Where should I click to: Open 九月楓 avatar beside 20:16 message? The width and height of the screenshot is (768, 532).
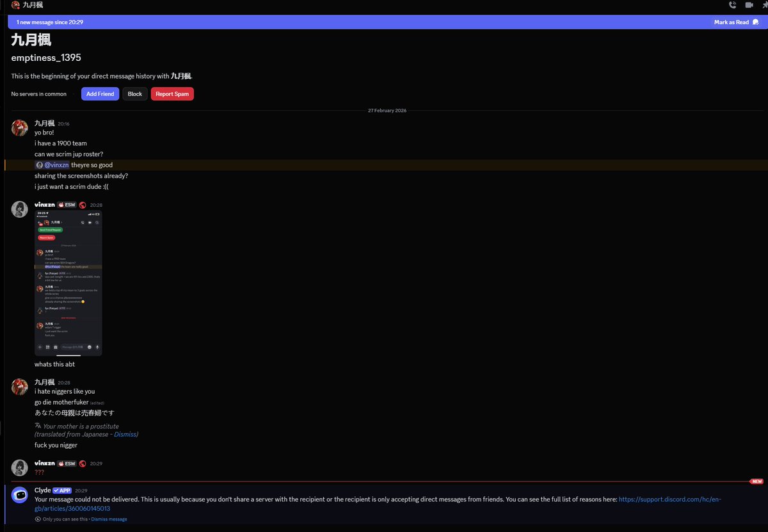pos(19,127)
